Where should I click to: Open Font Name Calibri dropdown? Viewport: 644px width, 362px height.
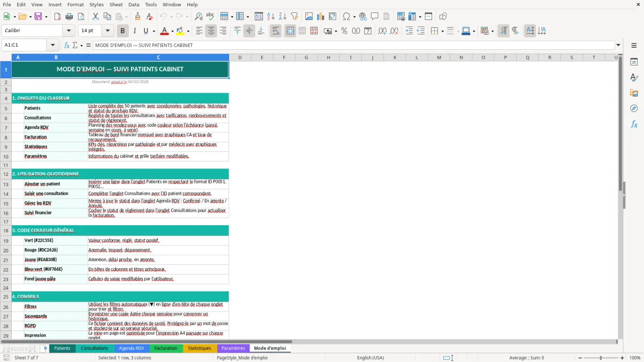click(x=68, y=31)
